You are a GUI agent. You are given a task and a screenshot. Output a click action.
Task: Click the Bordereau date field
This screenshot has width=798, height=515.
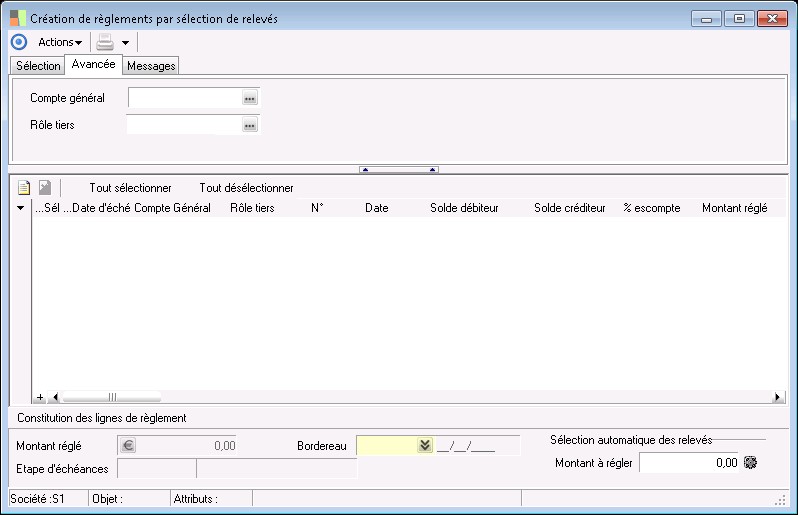[477, 446]
